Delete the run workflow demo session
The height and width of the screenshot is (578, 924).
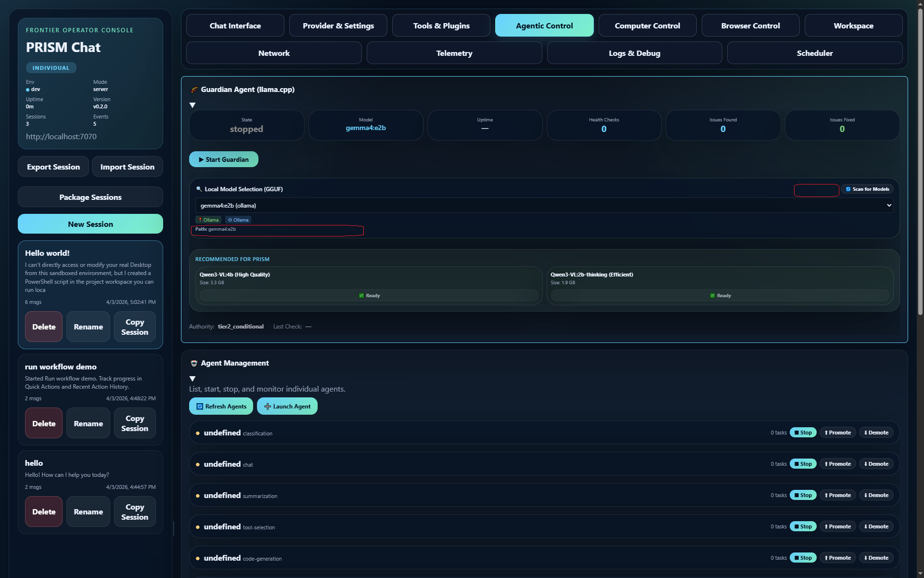tap(44, 423)
